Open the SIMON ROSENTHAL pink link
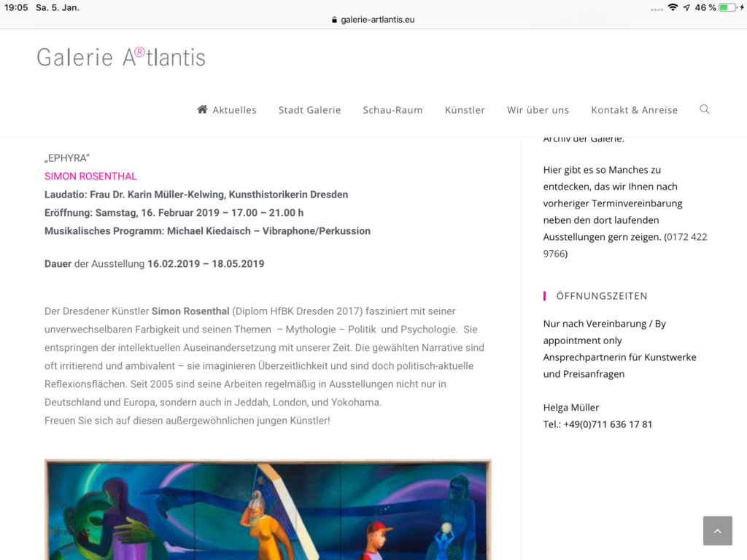 click(90, 176)
